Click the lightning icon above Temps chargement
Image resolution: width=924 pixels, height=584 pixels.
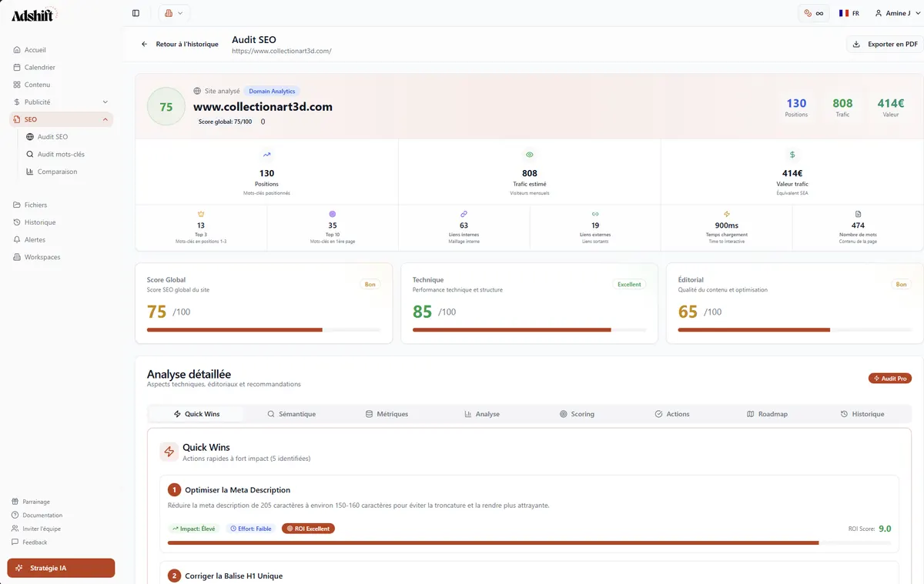(727, 214)
